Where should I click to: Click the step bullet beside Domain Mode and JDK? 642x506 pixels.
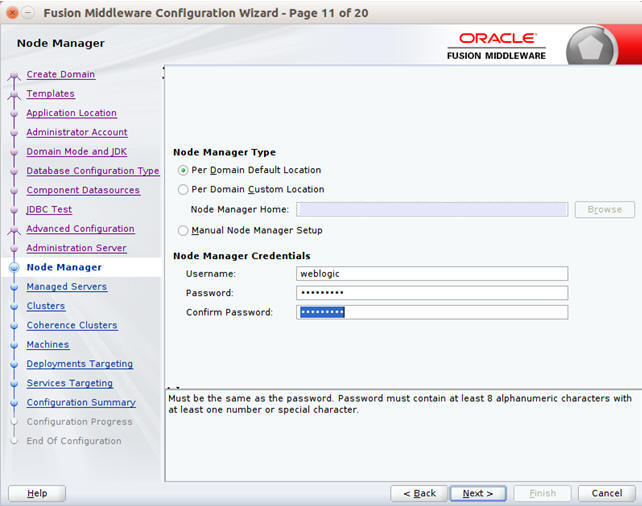14,152
